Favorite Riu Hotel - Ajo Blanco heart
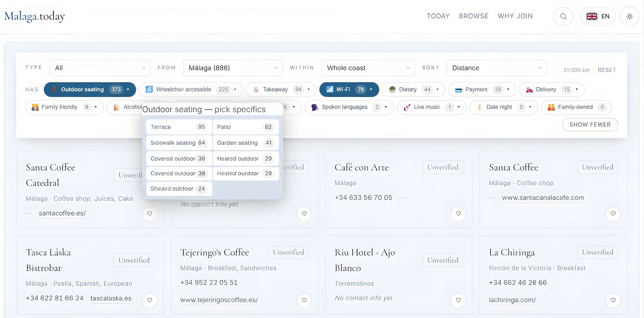This screenshot has height=318, width=644. (x=458, y=300)
